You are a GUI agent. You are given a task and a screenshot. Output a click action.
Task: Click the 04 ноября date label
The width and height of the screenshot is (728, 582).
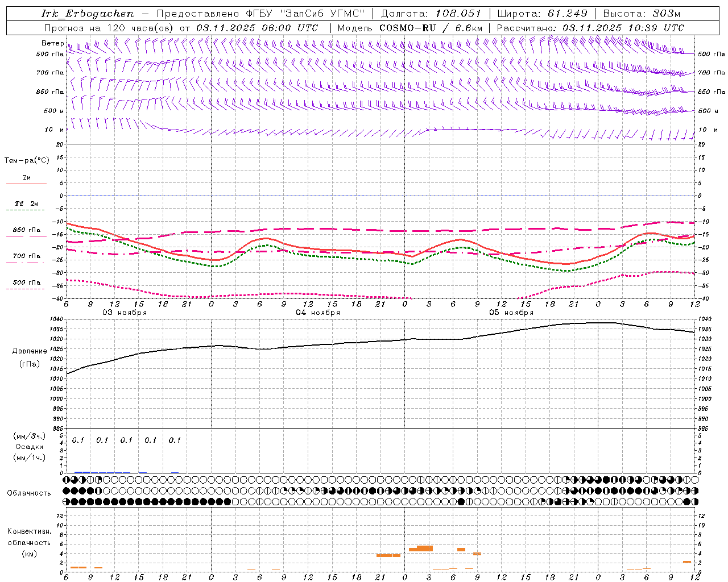(x=318, y=313)
